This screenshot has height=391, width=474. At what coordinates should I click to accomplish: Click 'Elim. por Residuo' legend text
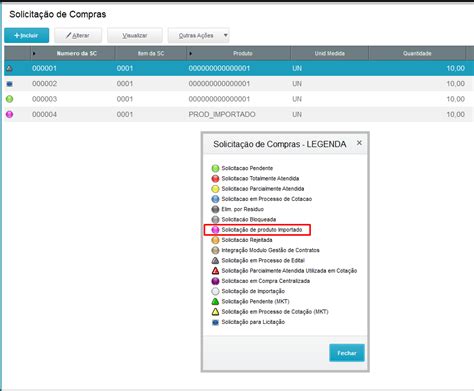(x=243, y=209)
